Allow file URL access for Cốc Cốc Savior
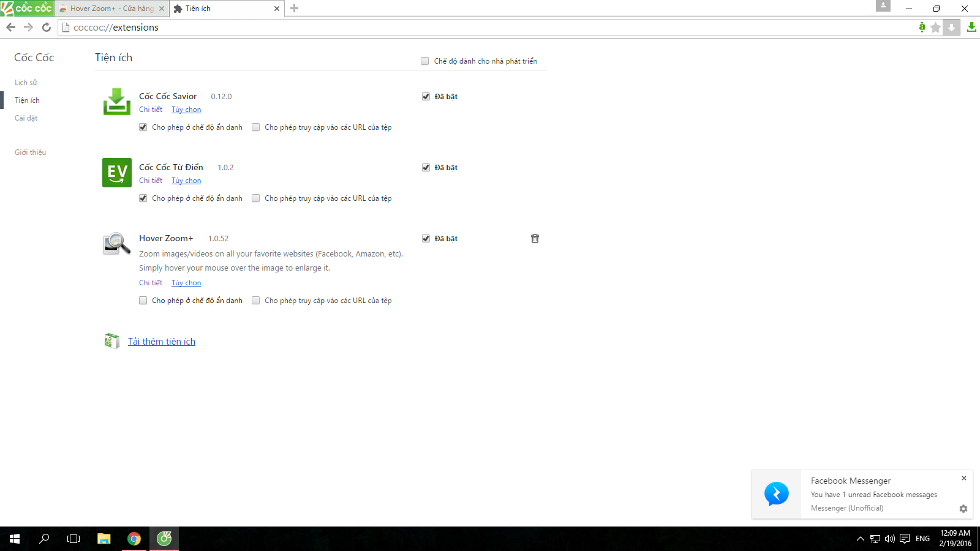 tap(256, 127)
